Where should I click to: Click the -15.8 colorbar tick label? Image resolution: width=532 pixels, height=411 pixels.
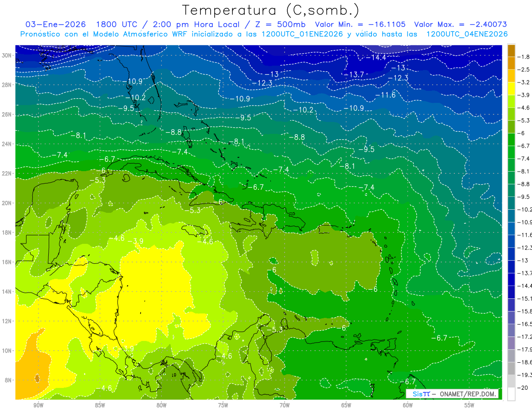tap(525, 311)
